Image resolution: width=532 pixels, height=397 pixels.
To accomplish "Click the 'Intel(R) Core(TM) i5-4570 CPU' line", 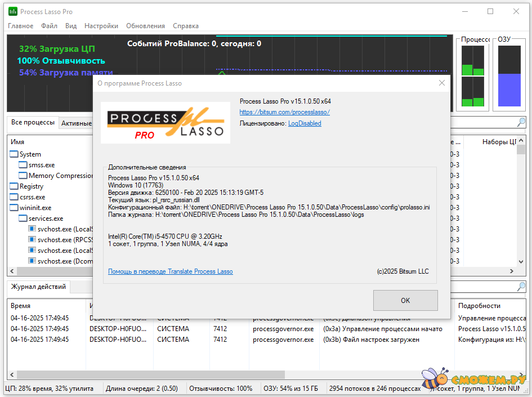I will (x=166, y=237).
